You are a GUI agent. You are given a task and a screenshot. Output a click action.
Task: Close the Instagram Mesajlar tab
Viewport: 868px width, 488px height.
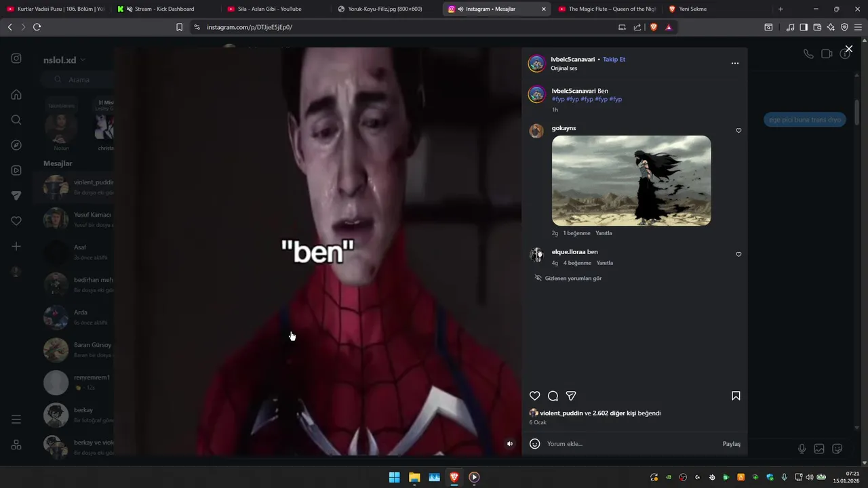(543, 9)
